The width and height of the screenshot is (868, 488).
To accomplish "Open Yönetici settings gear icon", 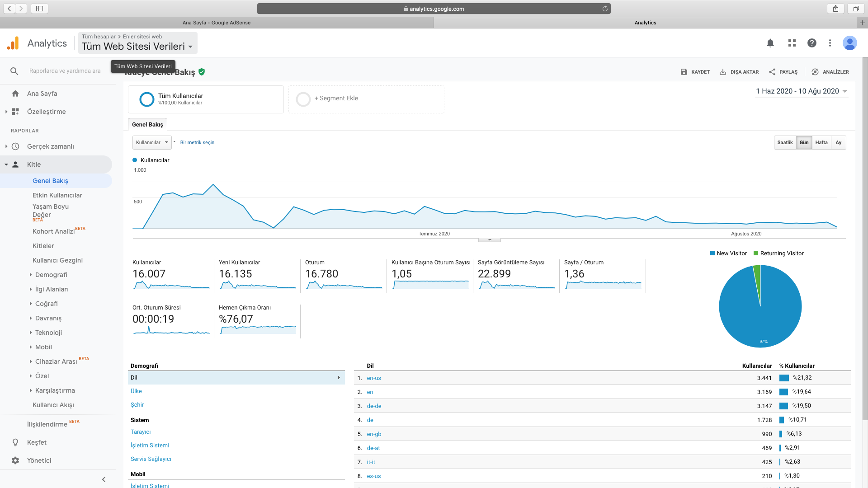I will [15, 460].
